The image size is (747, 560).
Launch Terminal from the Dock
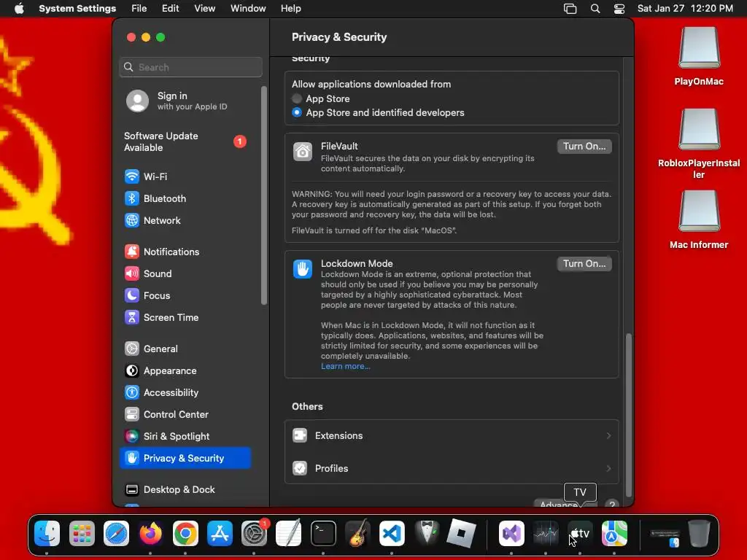pyautogui.click(x=323, y=533)
